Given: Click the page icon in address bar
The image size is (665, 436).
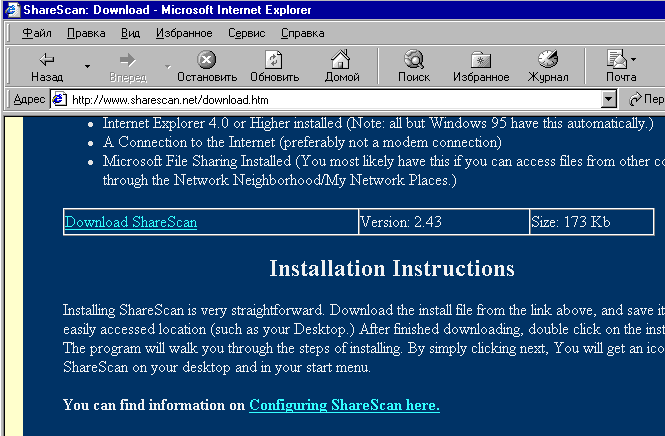Looking at the screenshot, I should click(59, 100).
